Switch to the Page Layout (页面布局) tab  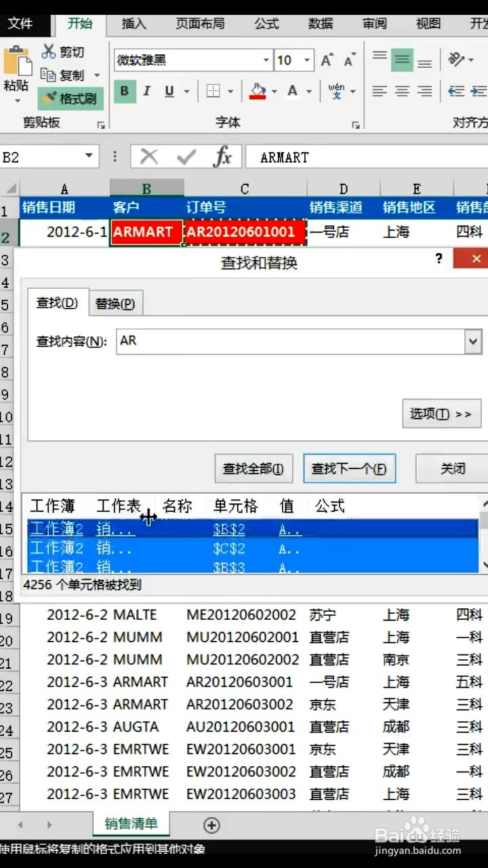[200, 24]
